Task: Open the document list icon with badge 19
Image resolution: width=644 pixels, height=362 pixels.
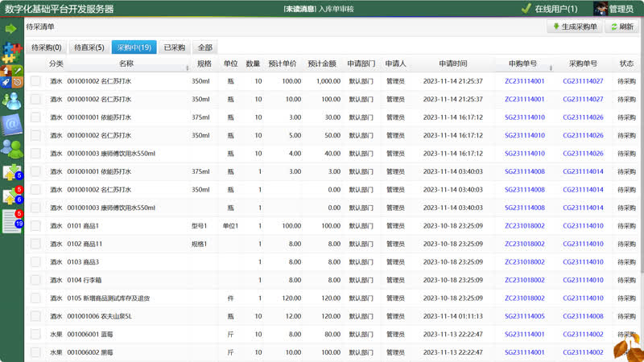Action: pos(11,220)
